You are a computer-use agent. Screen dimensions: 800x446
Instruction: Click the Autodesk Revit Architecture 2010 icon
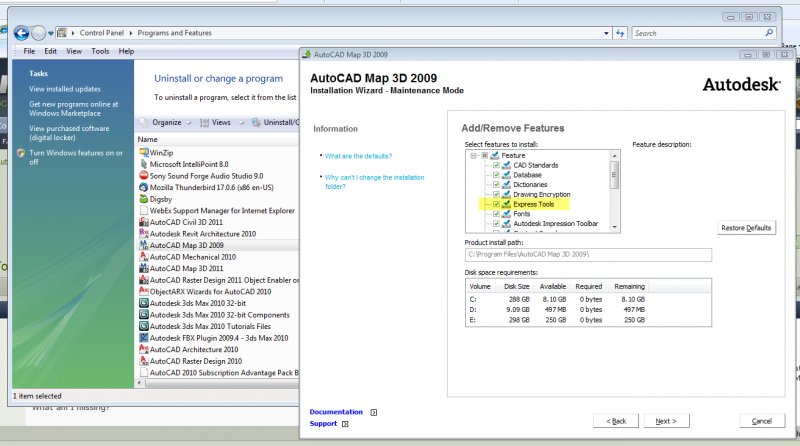[x=144, y=234]
